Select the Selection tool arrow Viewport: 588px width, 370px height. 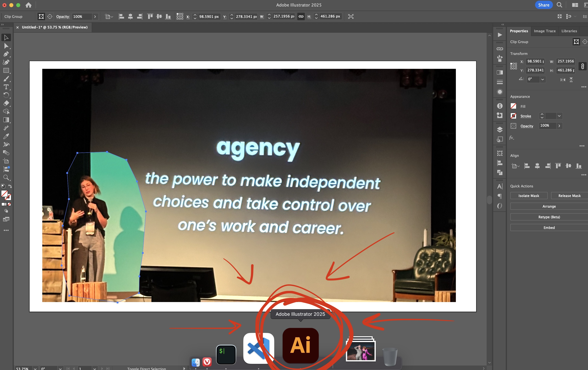[6, 38]
